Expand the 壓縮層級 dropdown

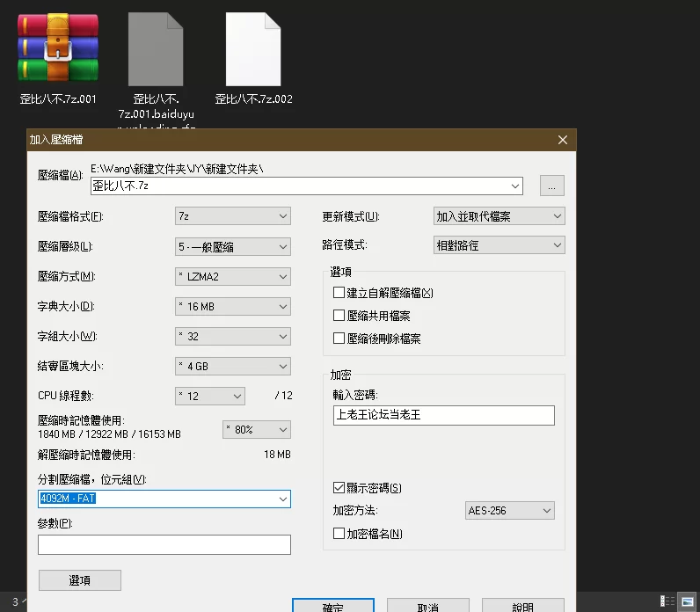[233, 247]
